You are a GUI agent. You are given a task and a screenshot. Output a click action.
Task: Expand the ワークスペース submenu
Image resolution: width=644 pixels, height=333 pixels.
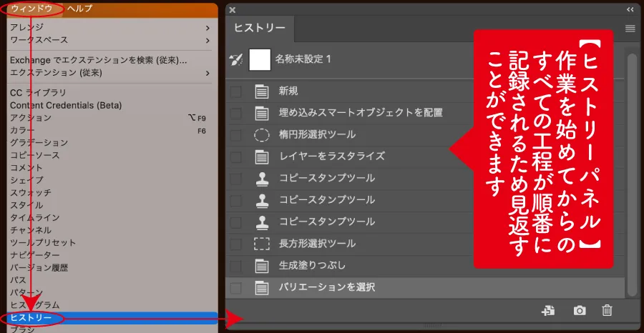(208, 39)
